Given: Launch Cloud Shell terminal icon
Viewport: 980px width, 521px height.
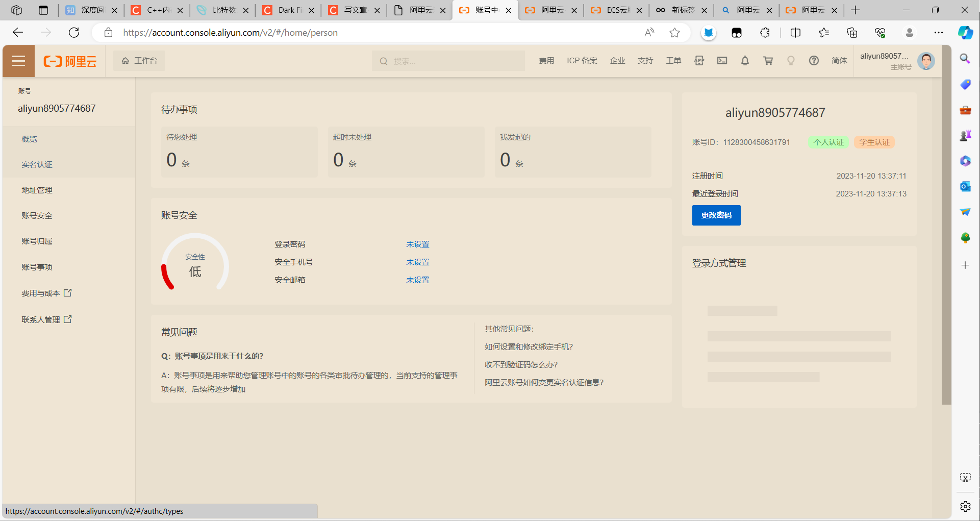Looking at the screenshot, I should [722, 61].
